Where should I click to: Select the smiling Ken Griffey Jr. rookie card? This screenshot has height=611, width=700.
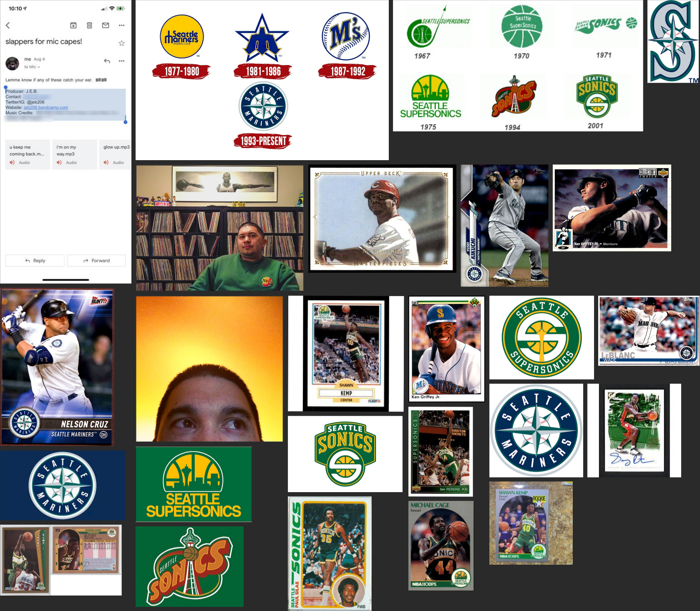pos(447,349)
